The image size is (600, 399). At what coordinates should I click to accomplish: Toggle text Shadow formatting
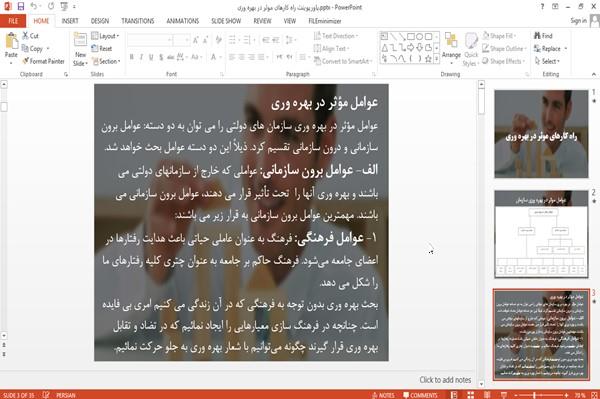coord(161,57)
